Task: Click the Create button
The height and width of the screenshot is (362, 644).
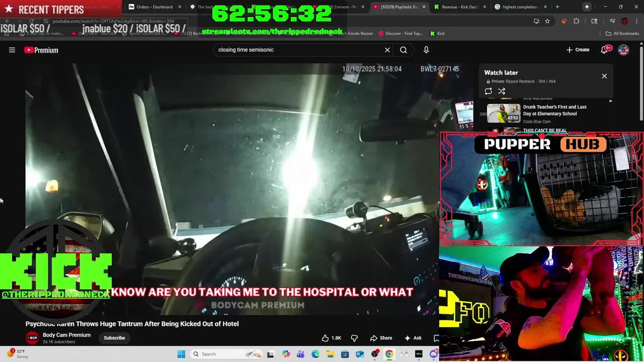Action: [x=578, y=50]
